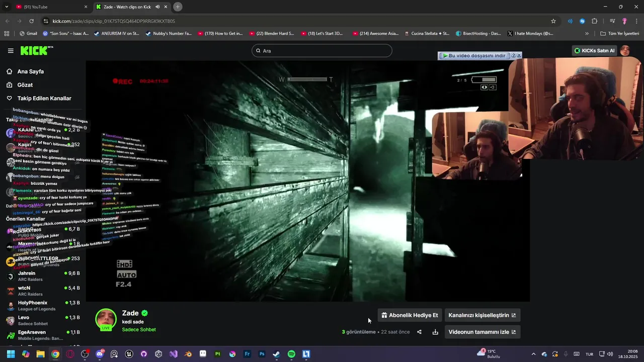Screen dimensions: 644x362
Task: Close the video download overlay bar
Action: tap(519, 55)
